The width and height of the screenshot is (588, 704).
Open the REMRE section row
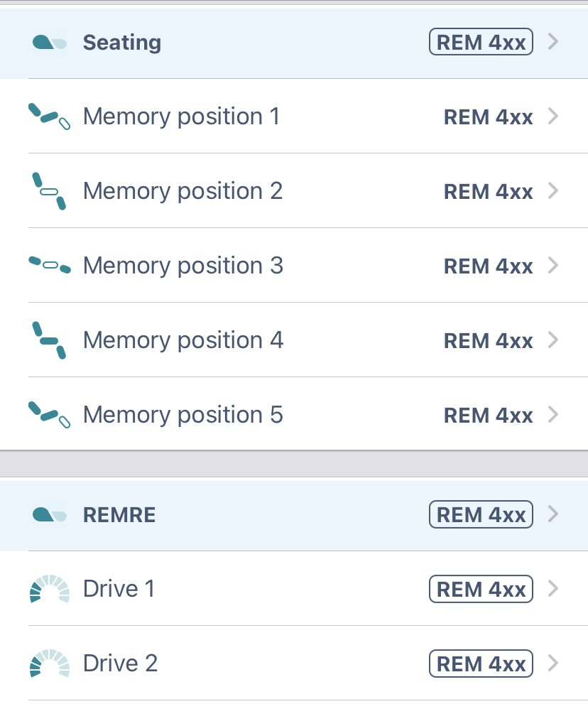[x=213, y=514]
